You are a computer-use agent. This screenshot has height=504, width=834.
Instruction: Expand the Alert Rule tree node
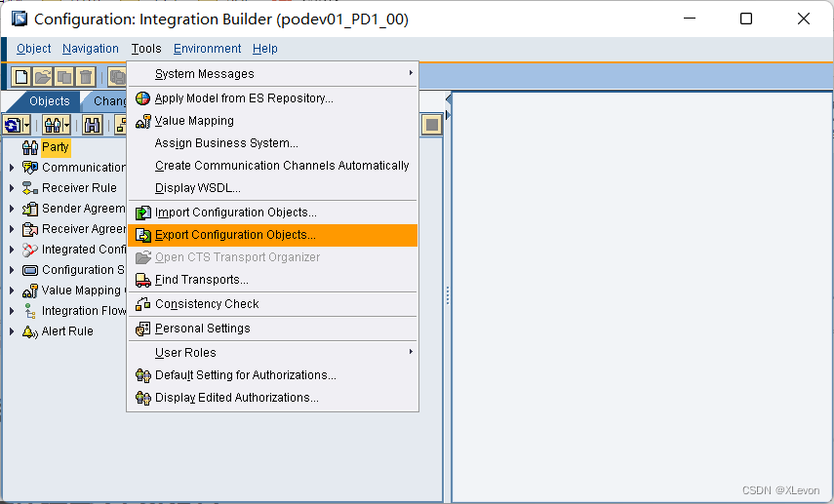coord(12,331)
